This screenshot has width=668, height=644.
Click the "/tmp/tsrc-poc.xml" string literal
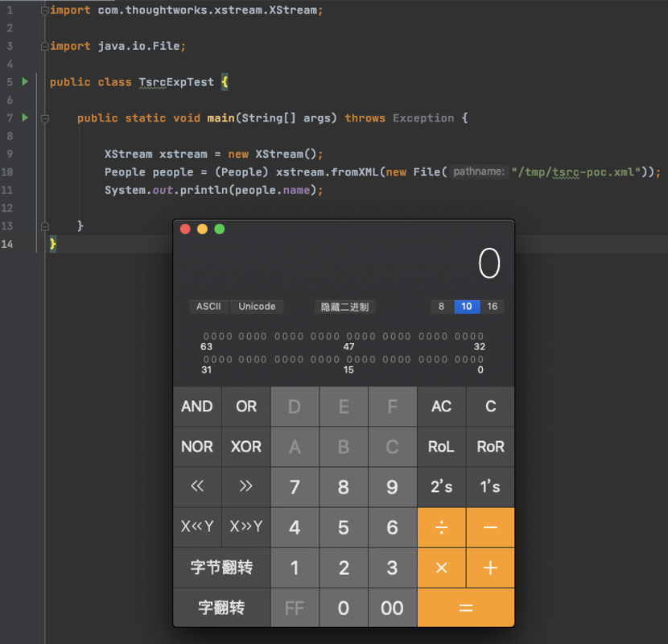(x=576, y=172)
